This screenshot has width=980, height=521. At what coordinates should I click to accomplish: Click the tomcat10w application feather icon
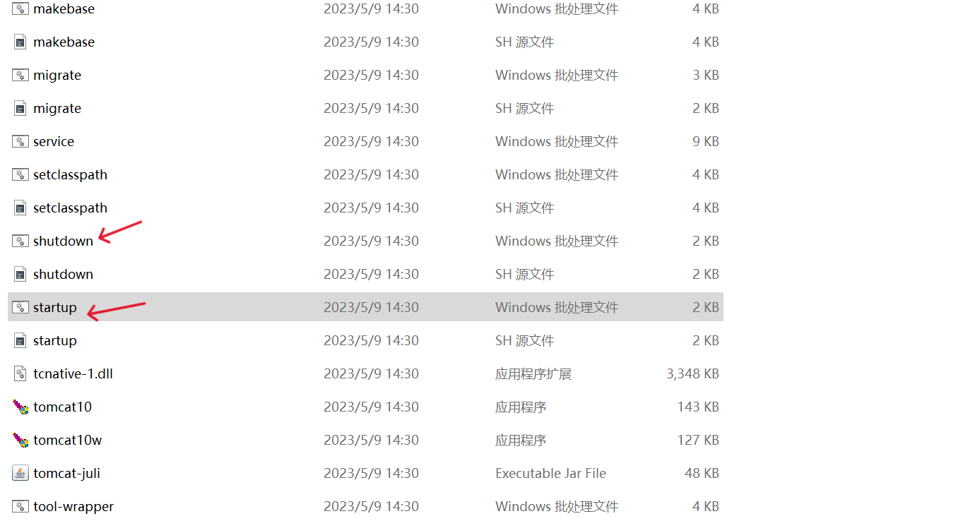(20, 441)
